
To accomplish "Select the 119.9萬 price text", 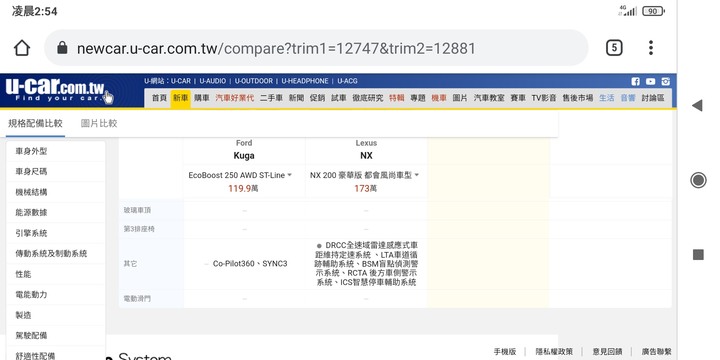I will click(243, 188).
